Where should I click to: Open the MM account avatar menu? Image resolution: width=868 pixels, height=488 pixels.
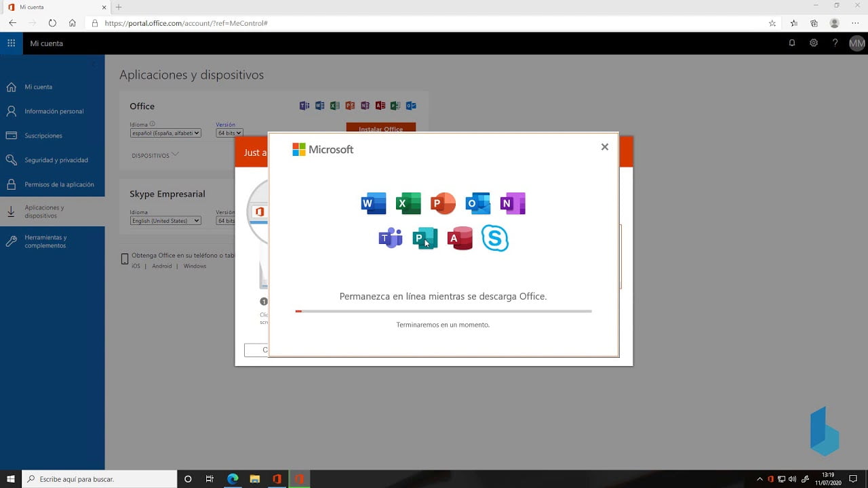[857, 43]
